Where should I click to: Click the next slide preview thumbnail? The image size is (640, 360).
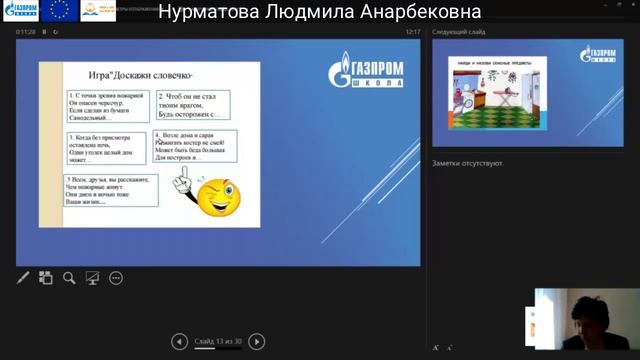pyautogui.click(x=528, y=93)
